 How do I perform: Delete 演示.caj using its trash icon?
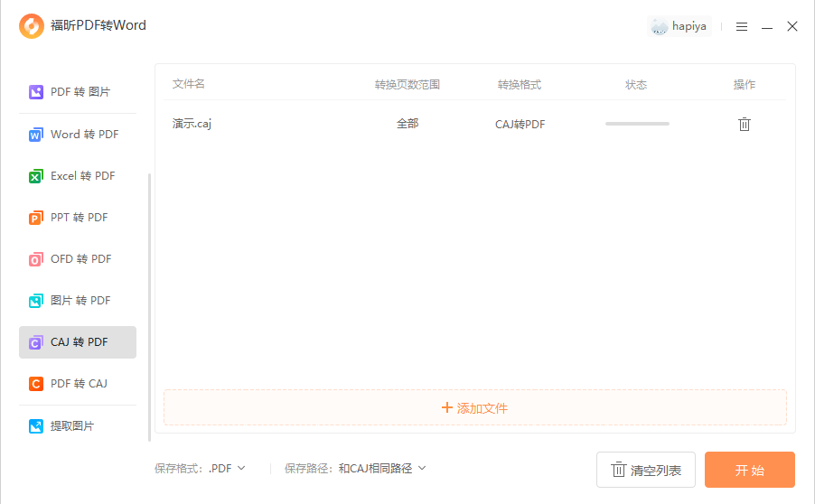click(x=745, y=124)
